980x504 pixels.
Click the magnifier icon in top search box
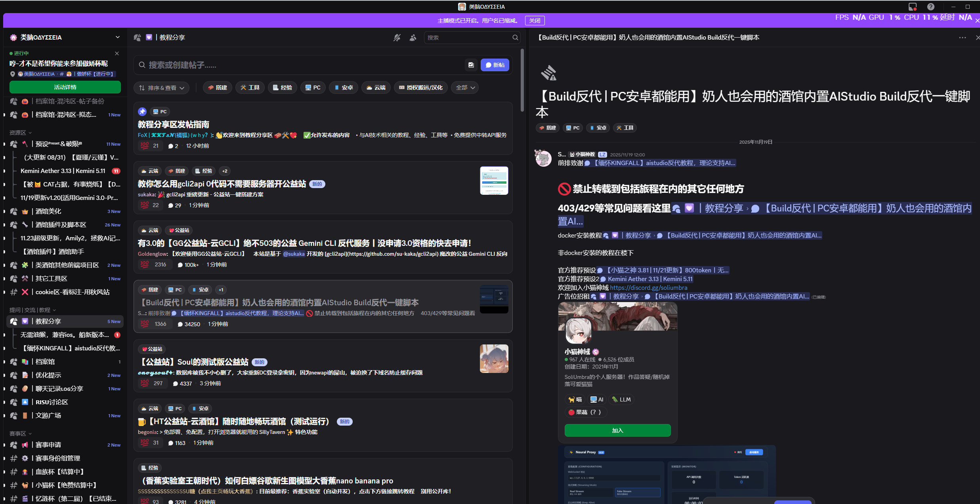click(x=515, y=38)
